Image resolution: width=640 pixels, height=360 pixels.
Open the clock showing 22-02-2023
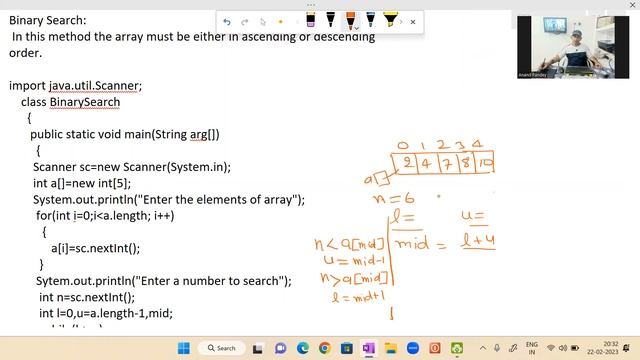[603, 348]
